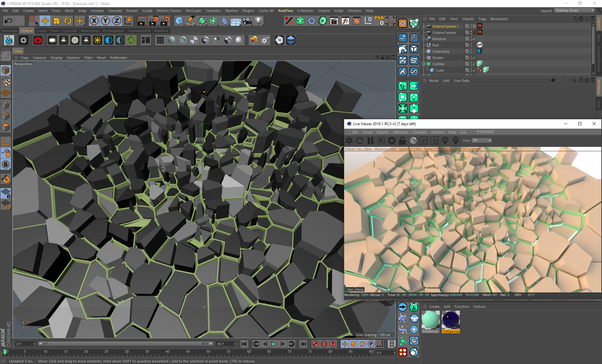Screen dimensions: 602x364
Task: Open Live Viewer settings gear
Action: click(x=392, y=141)
